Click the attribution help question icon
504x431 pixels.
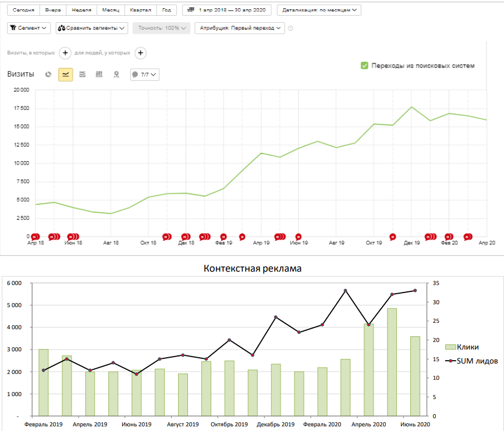(x=290, y=28)
